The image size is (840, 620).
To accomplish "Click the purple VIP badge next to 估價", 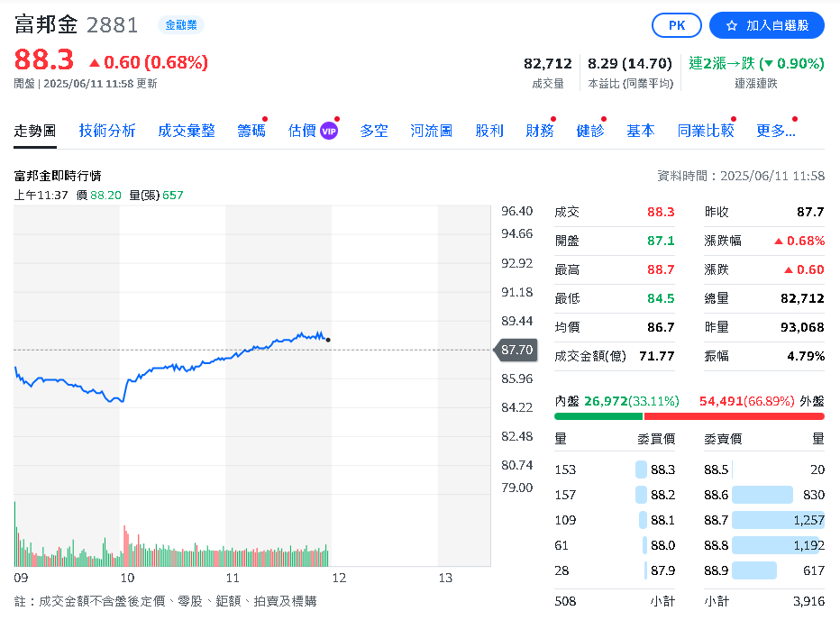I will (329, 131).
